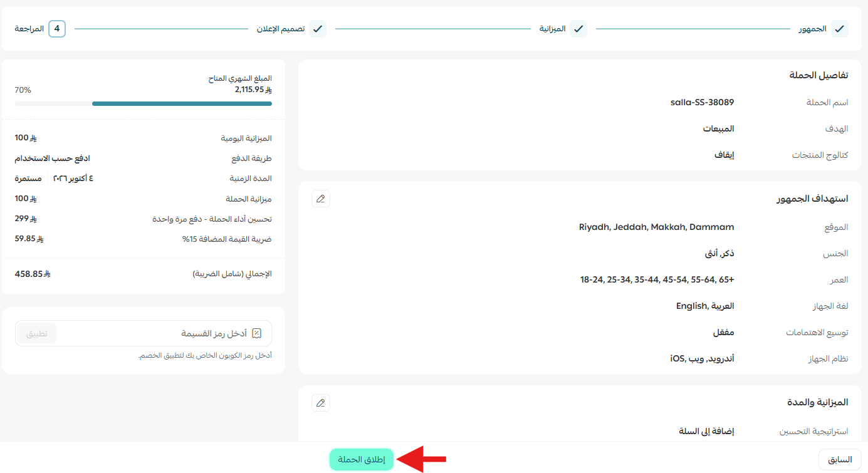This screenshot has width=868, height=473.
Task: Edit the استهداف الجمهور section with pencil icon
Action: point(321,199)
